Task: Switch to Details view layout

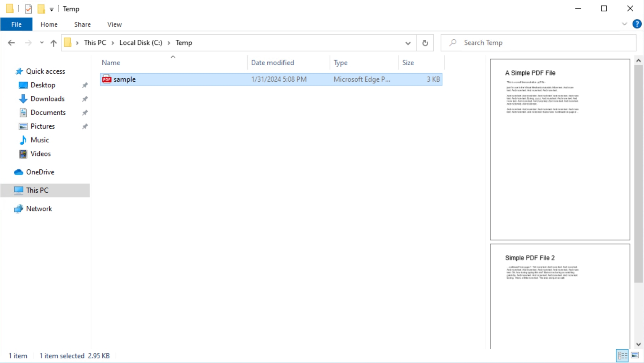Action: 622,355
